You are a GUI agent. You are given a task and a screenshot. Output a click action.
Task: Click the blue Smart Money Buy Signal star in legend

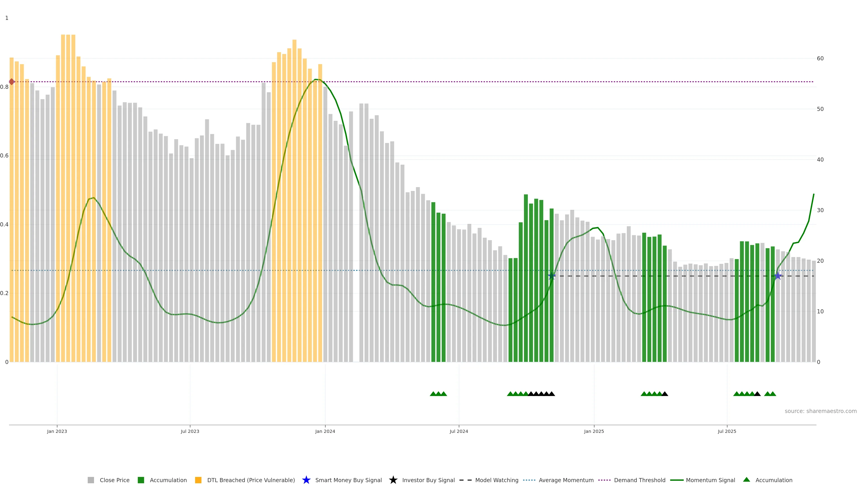click(x=306, y=480)
